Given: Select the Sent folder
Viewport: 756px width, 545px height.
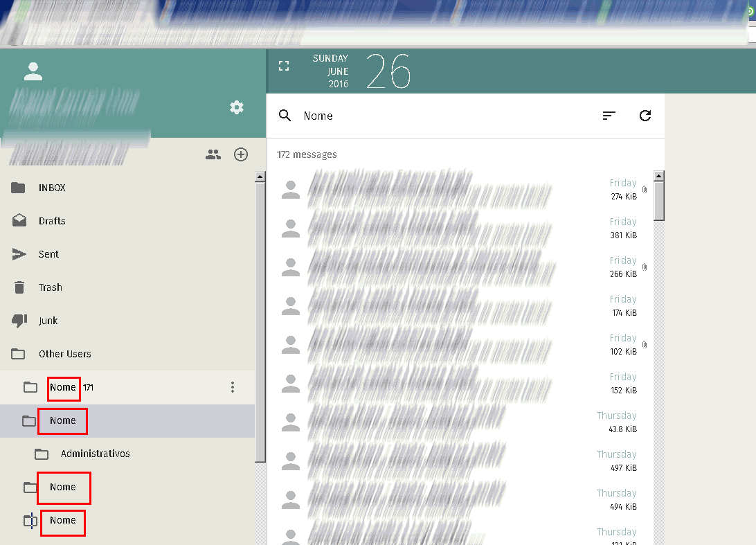Looking at the screenshot, I should pos(48,254).
